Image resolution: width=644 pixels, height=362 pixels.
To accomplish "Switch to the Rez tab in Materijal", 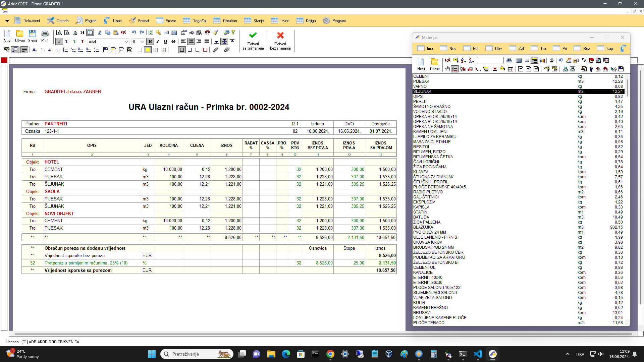I will tap(582, 48).
